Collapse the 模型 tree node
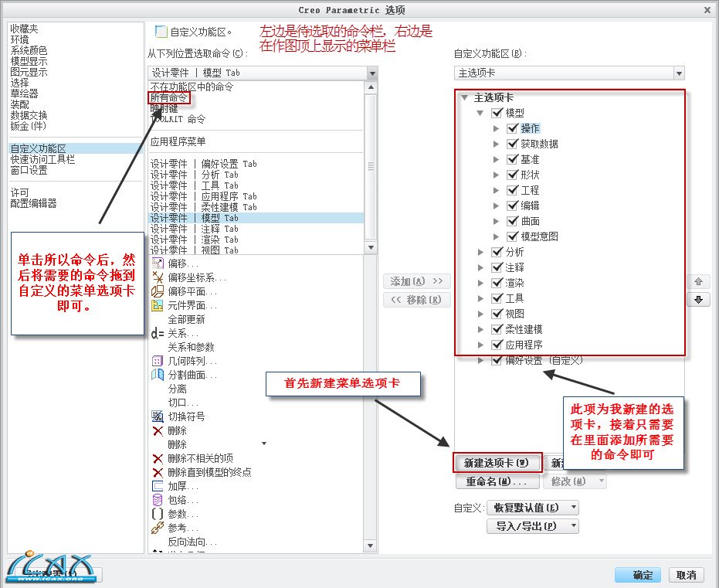The width and height of the screenshot is (719, 588). pyautogui.click(x=480, y=113)
